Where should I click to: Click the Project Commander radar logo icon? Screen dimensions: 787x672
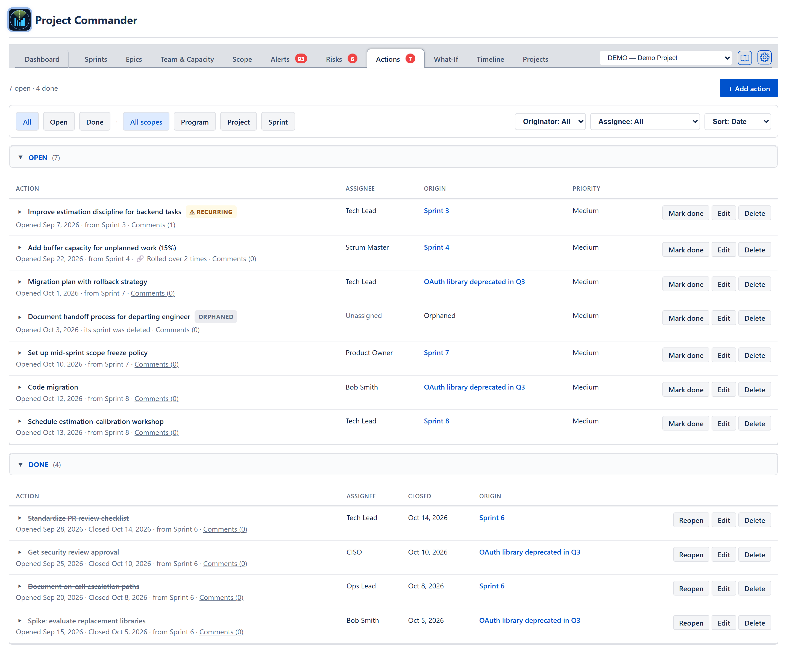pos(20,20)
